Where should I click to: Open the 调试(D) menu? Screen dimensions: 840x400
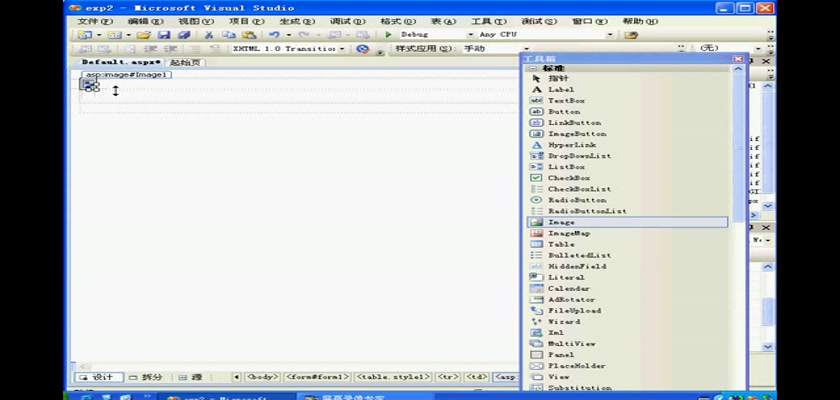tap(346, 21)
